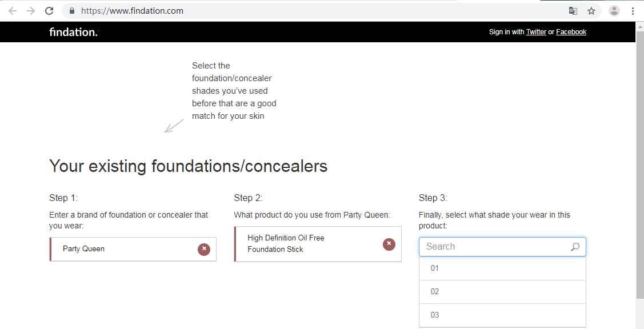Select shade 01 from the list
This screenshot has height=329, width=644.
tap(502, 268)
